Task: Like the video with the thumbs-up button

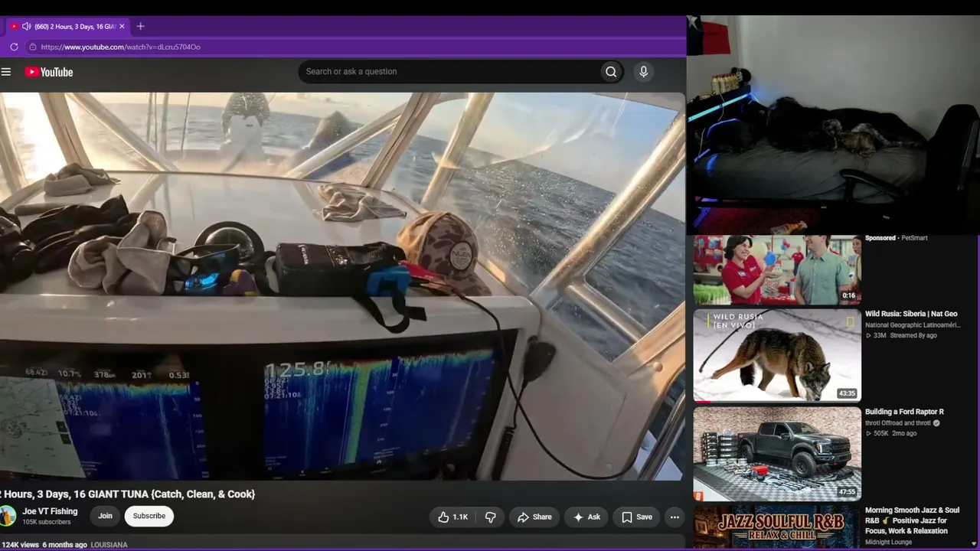Action: (452, 517)
